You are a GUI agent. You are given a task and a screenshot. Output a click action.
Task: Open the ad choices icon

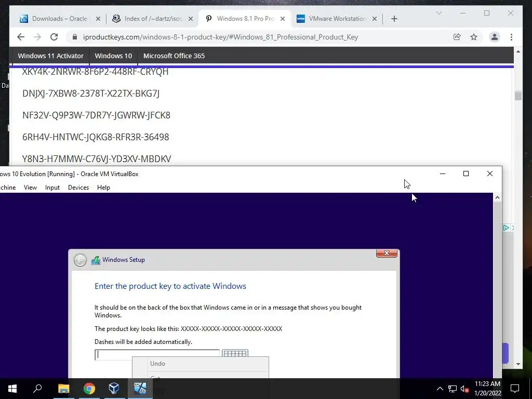coord(506,228)
